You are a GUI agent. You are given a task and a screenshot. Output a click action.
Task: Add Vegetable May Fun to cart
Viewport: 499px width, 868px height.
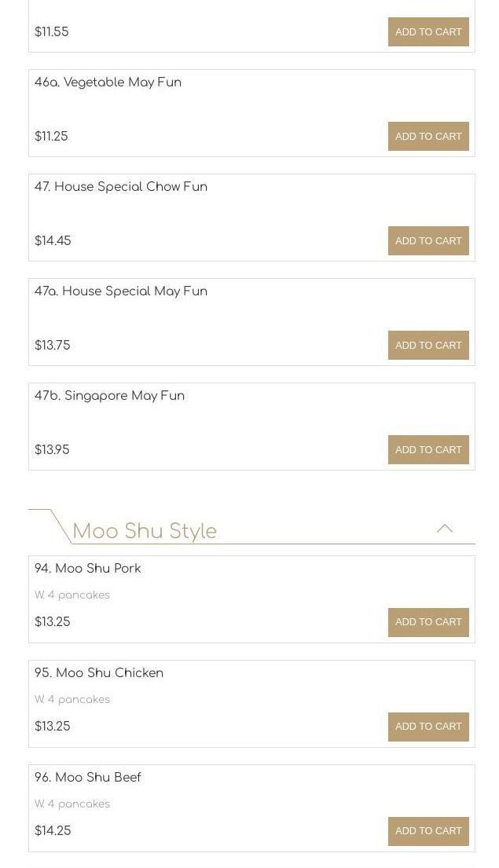pyautogui.click(x=428, y=137)
